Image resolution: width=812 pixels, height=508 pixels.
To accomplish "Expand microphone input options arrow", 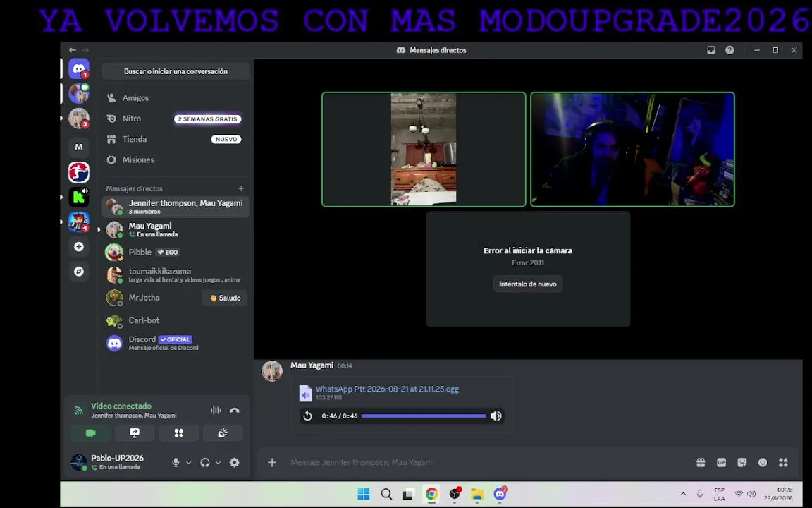I will click(188, 462).
